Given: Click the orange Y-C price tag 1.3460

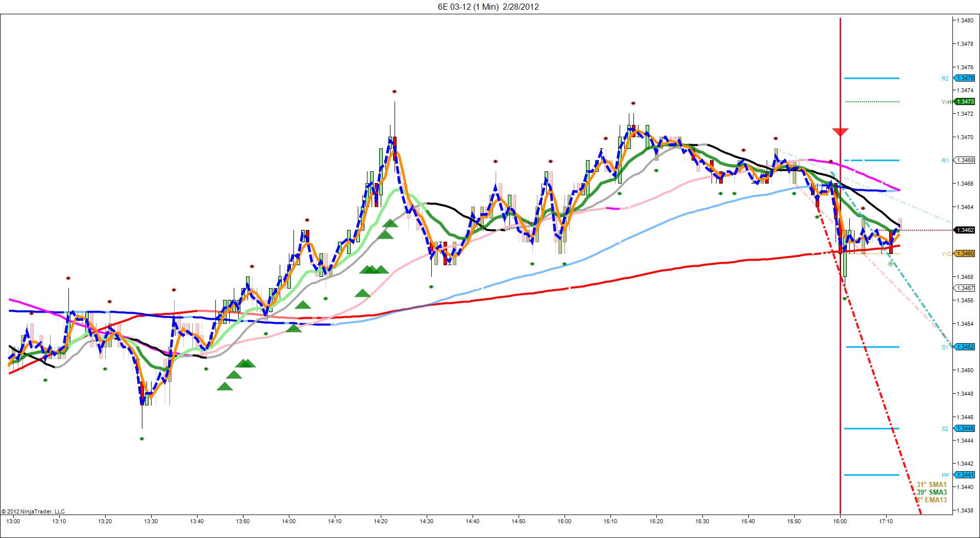Looking at the screenshot, I should [965, 253].
